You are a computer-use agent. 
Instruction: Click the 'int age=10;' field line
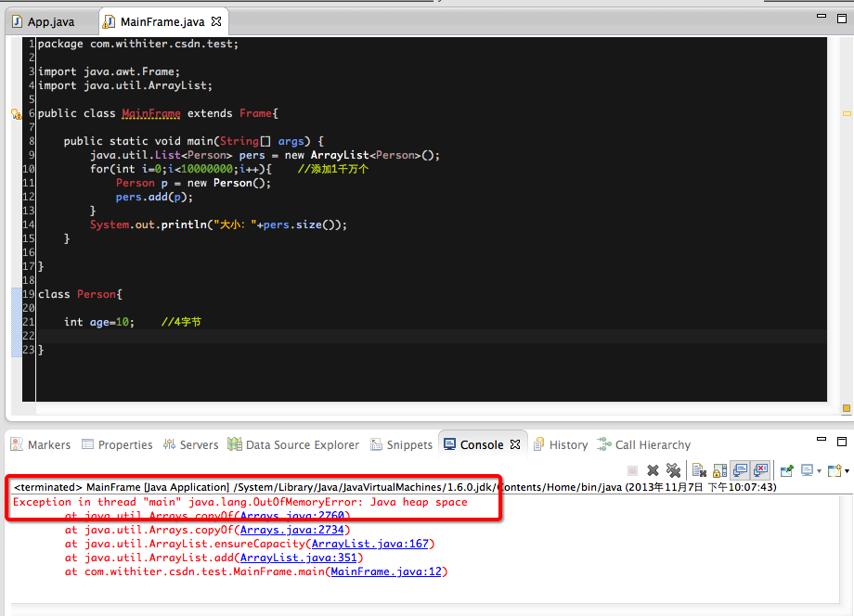click(x=99, y=322)
